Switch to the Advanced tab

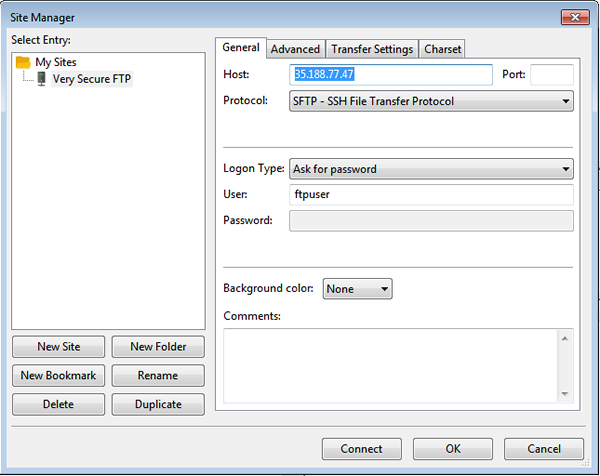pyautogui.click(x=295, y=49)
